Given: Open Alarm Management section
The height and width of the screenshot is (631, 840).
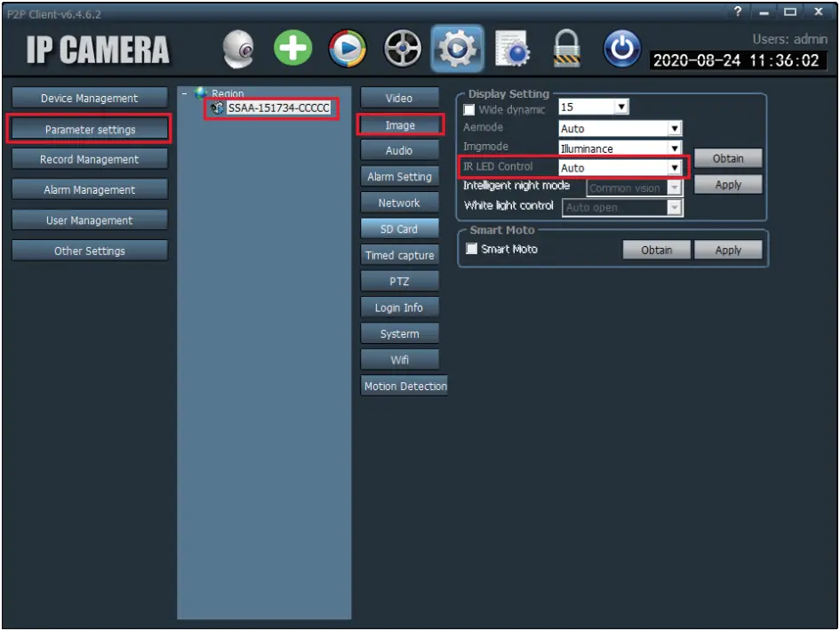Looking at the screenshot, I should tap(90, 189).
